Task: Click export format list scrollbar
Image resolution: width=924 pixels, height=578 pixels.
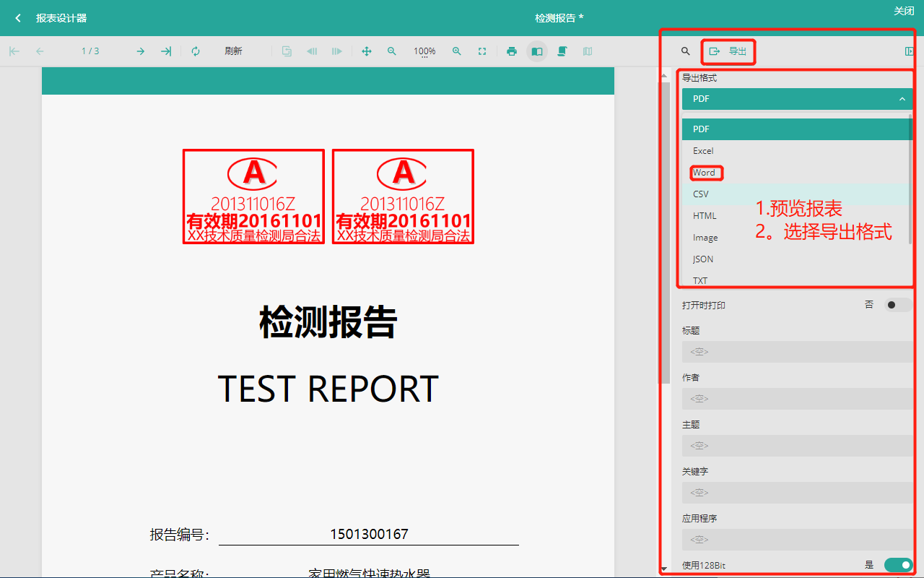Action: coord(910,181)
